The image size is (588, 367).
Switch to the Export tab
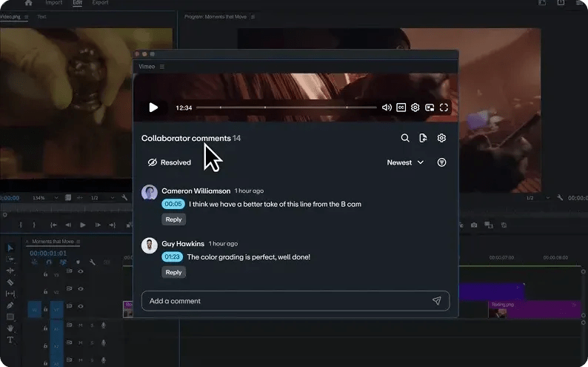pos(100,3)
